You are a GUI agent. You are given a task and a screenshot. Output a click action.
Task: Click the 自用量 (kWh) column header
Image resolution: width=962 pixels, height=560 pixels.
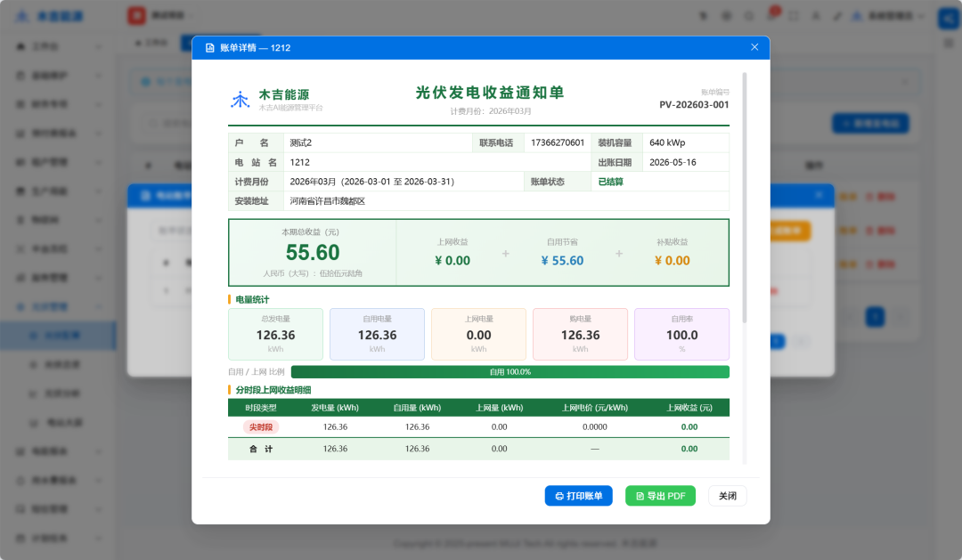click(x=417, y=408)
